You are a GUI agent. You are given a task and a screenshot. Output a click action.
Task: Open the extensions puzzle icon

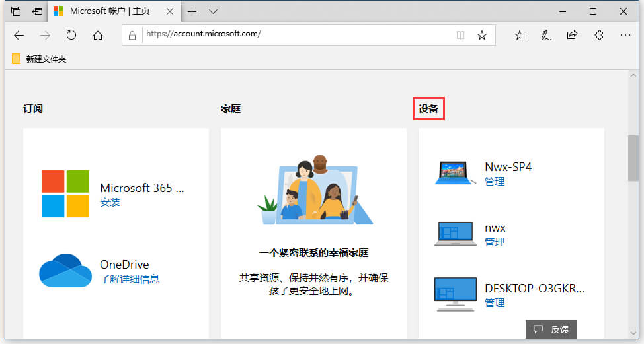pyautogui.click(x=599, y=35)
